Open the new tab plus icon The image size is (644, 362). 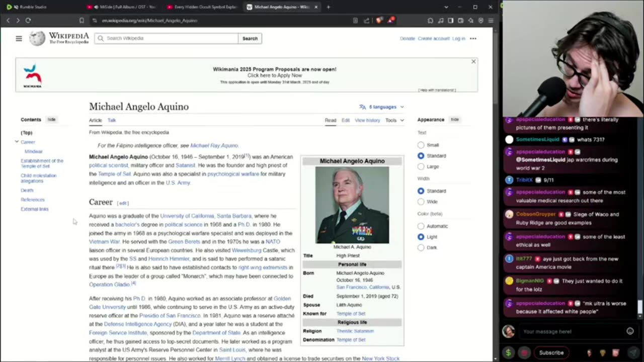pyautogui.click(x=328, y=7)
